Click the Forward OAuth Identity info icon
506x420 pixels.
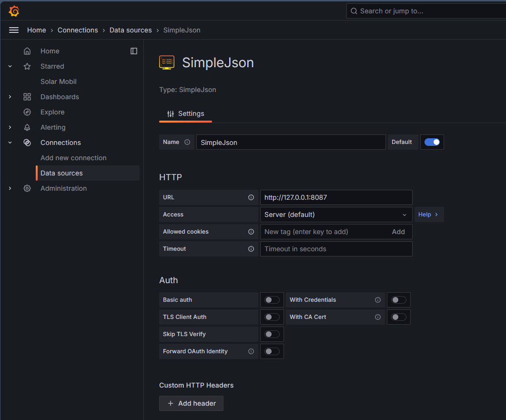point(251,351)
